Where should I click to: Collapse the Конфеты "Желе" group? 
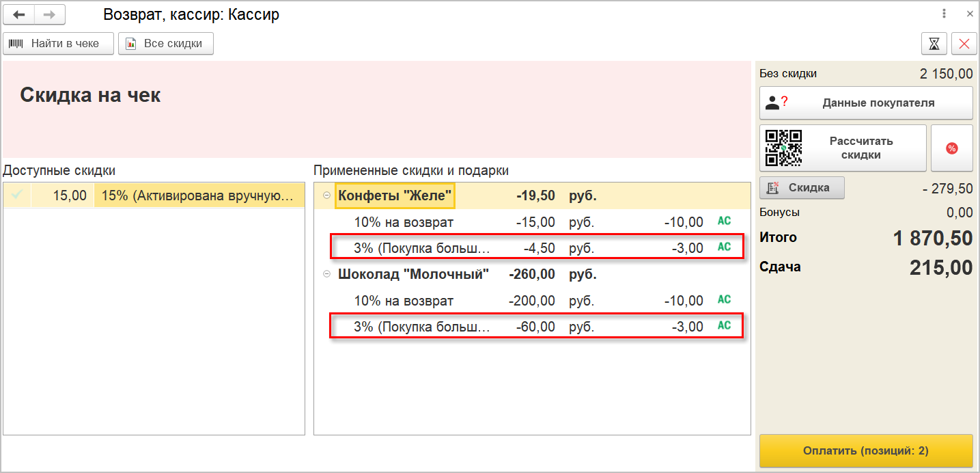tap(326, 196)
